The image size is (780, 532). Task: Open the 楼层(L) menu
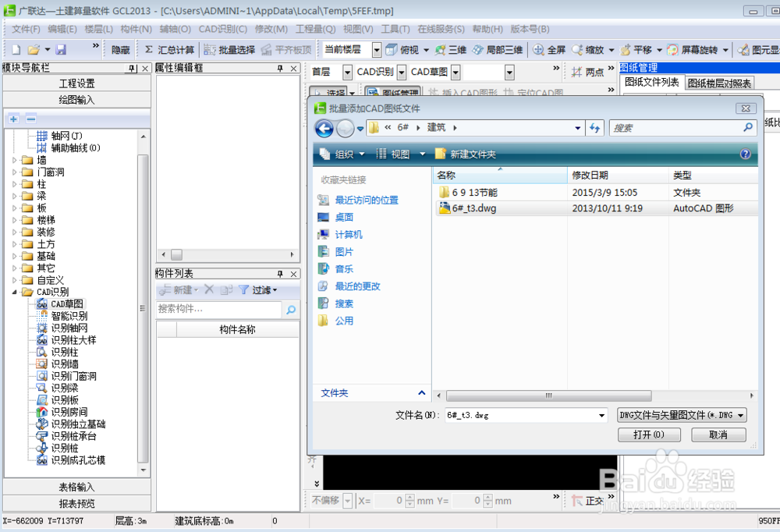(98, 30)
